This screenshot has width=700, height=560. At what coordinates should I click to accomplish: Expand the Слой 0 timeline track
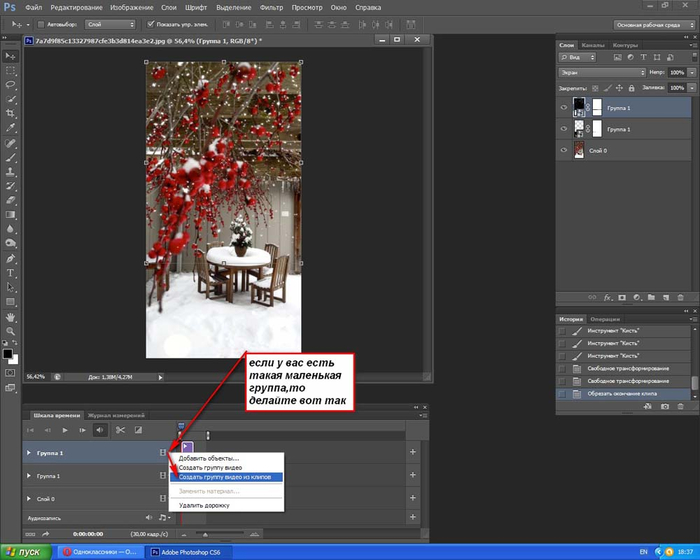29,498
